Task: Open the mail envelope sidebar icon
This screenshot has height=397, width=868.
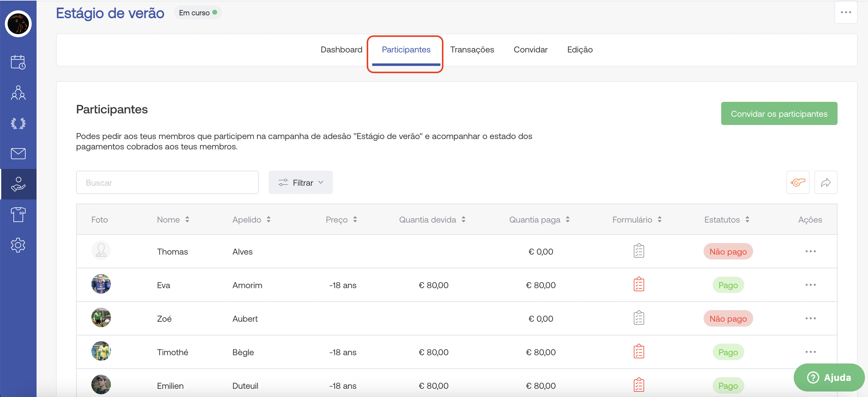Action: tap(18, 154)
